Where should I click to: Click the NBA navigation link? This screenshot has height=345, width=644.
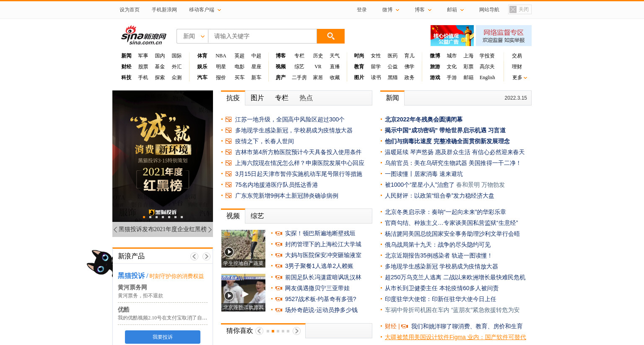221,56
